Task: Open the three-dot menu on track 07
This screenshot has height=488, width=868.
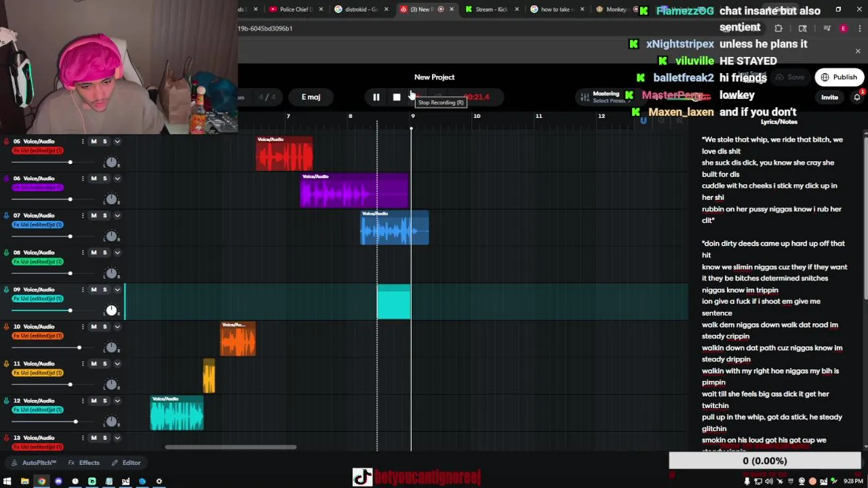Action: click(x=83, y=216)
